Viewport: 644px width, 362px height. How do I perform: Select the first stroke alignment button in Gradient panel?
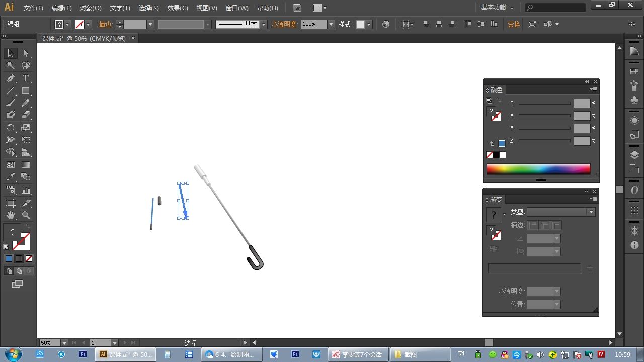coord(533,225)
